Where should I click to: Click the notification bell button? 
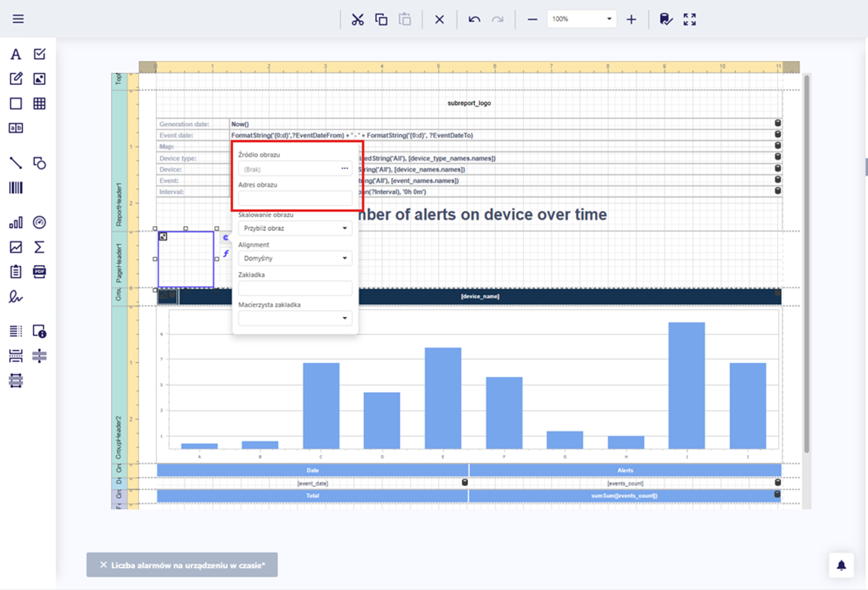(841, 566)
